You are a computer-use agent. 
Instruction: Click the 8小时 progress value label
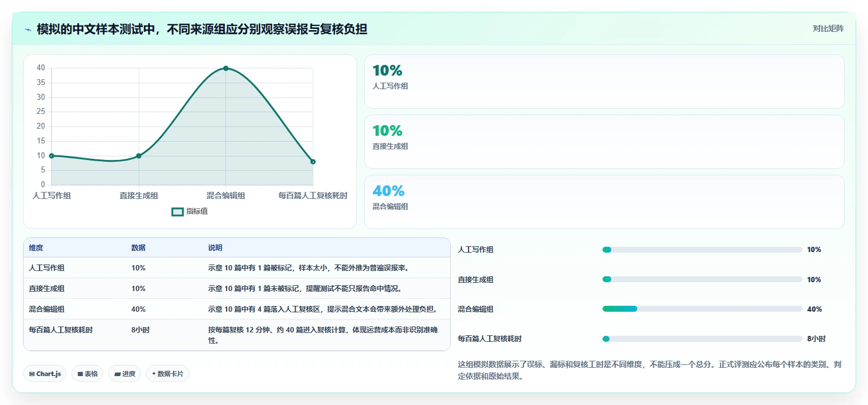[816, 339]
